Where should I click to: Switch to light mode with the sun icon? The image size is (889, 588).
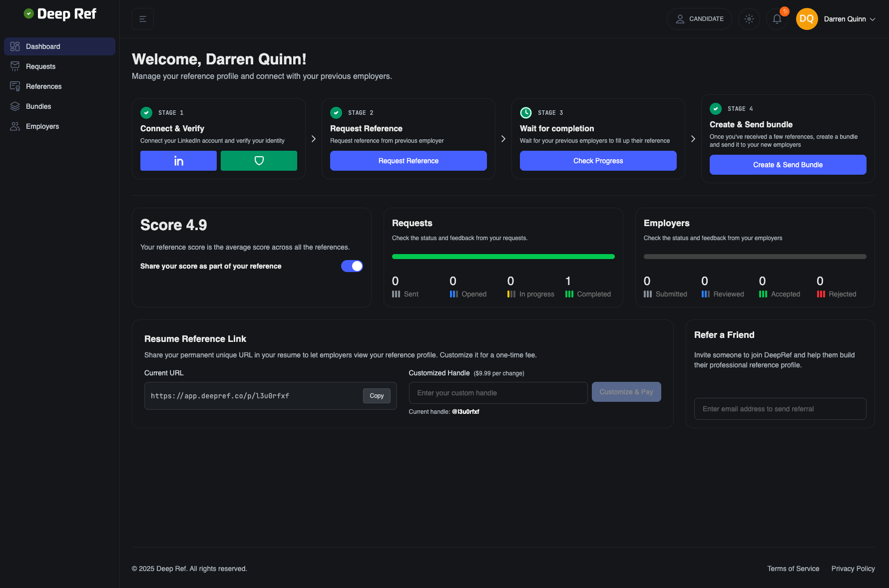coord(749,19)
